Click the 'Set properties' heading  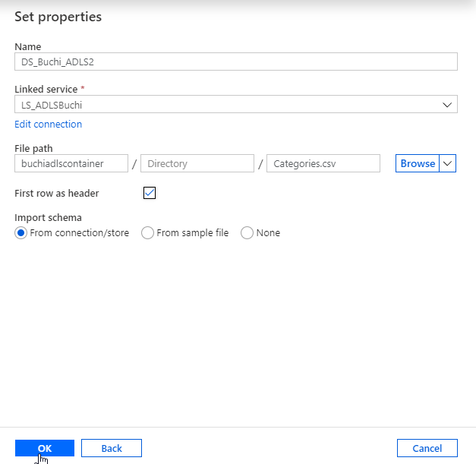58,17
